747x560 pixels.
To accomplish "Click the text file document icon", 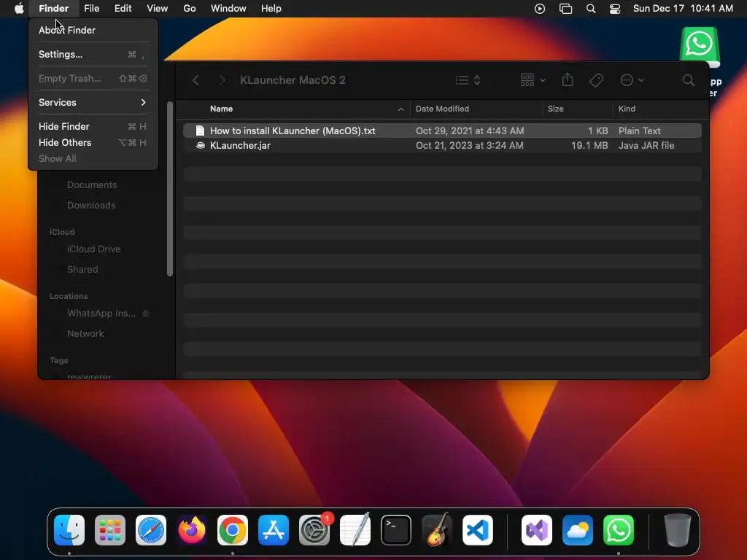I will click(x=200, y=131).
